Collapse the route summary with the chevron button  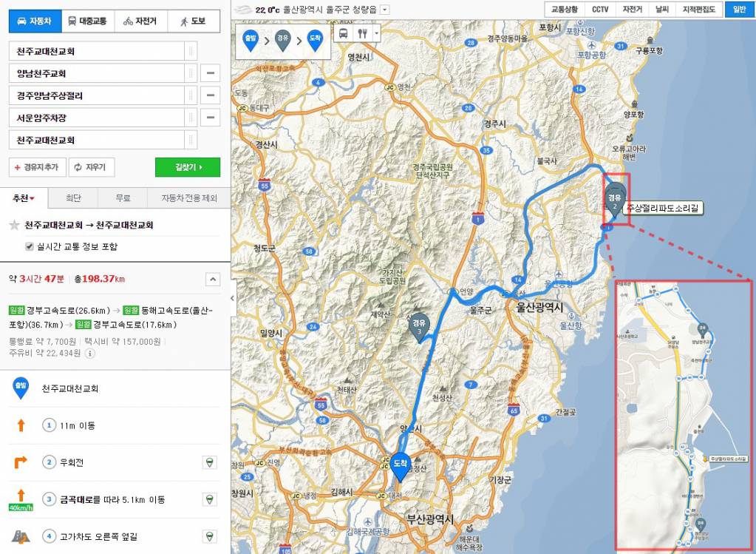point(213,280)
